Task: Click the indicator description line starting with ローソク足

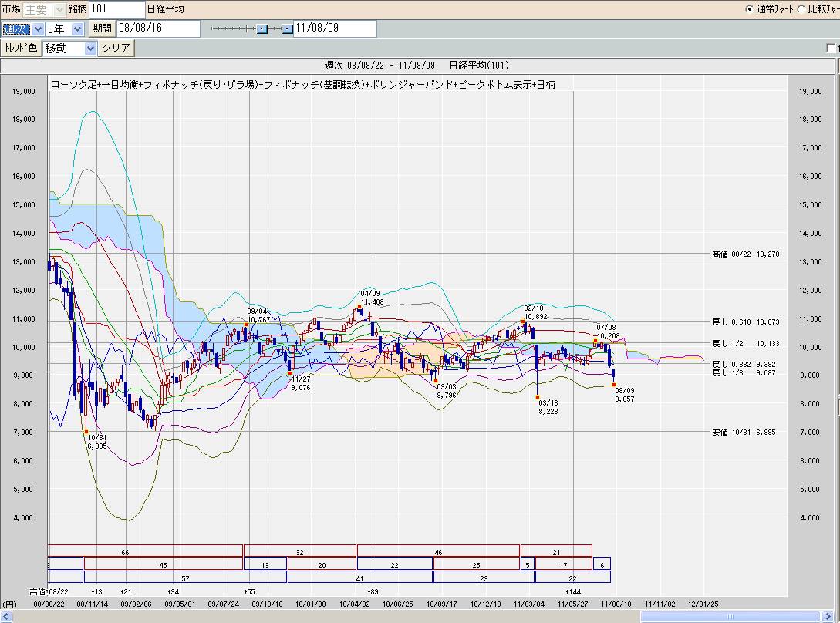Action: pyautogui.click(x=302, y=85)
